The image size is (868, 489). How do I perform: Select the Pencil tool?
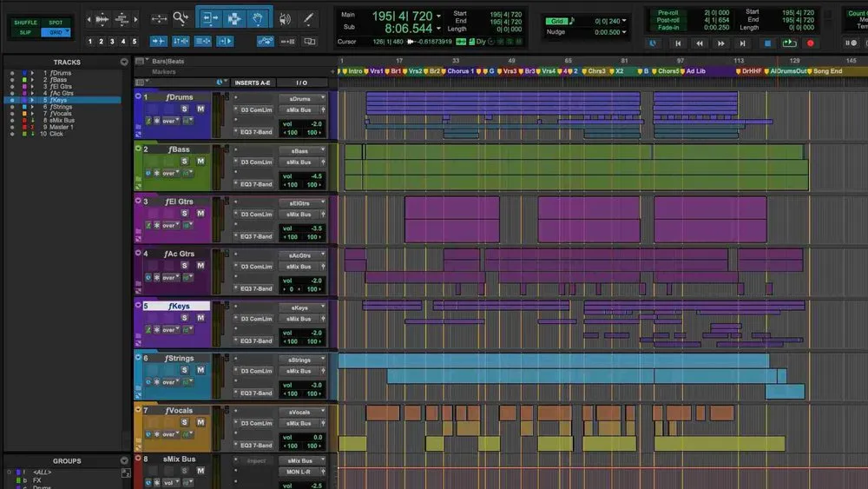click(308, 19)
